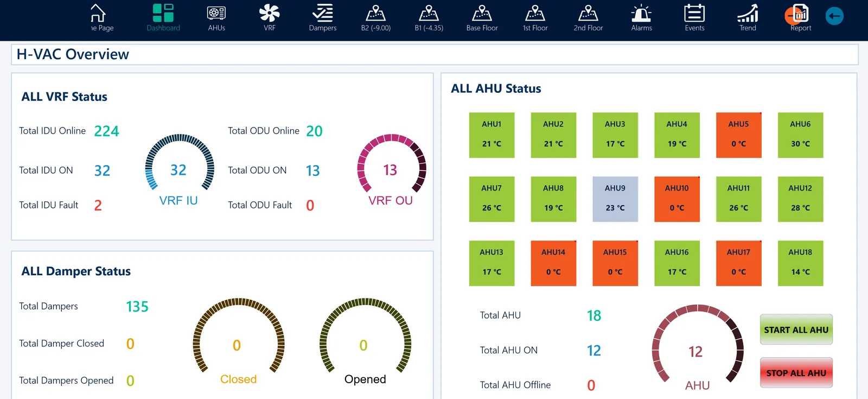Screen dimensions: 868x399
Task: Click the STOP ALL AHU button
Action: [796, 373]
